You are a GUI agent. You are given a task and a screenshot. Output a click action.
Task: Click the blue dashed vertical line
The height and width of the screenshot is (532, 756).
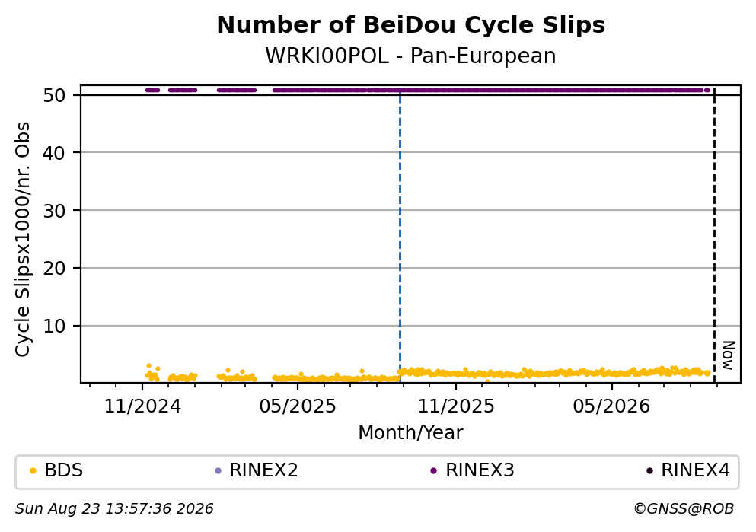tap(400, 236)
